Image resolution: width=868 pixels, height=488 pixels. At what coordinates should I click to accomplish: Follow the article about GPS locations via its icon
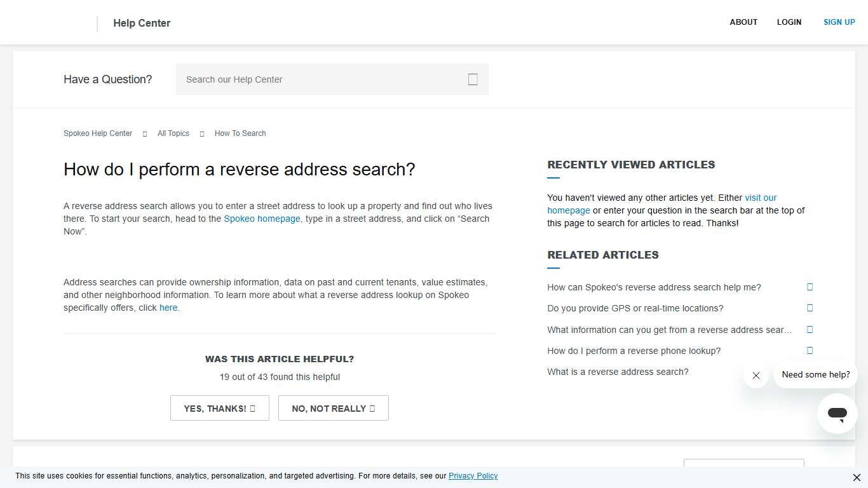tap(810, 308)
